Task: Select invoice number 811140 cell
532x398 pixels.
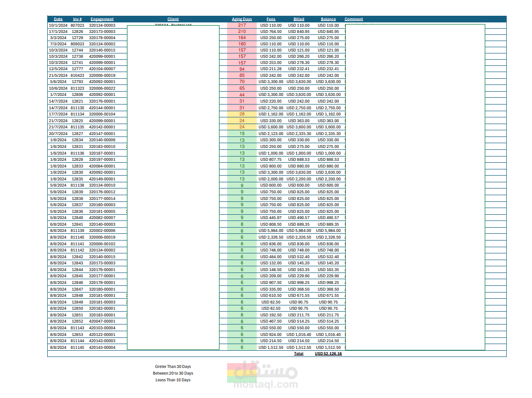Action: [x=77, y=238]
